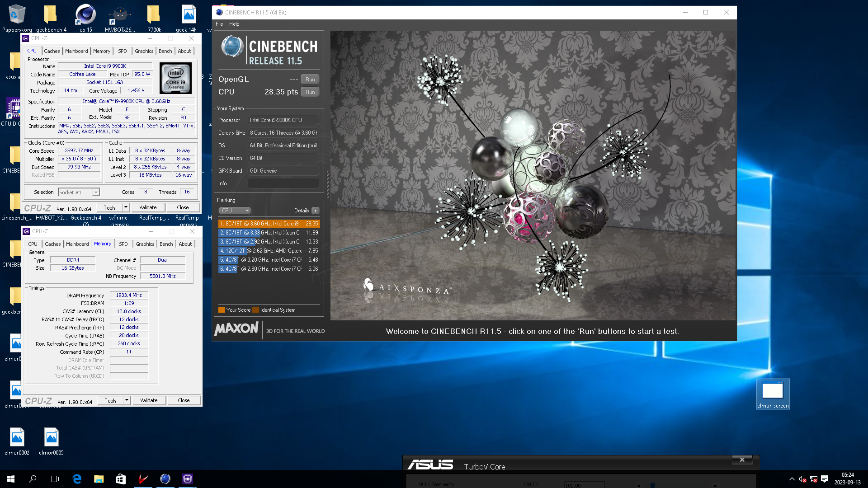Select ranking row 6 Core i7 5.06
This screenshot has width=868, height=488.
(x=269, y=269)
